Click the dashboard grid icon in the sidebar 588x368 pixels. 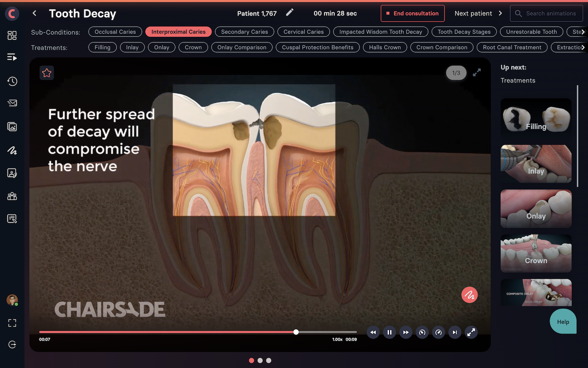12,35
